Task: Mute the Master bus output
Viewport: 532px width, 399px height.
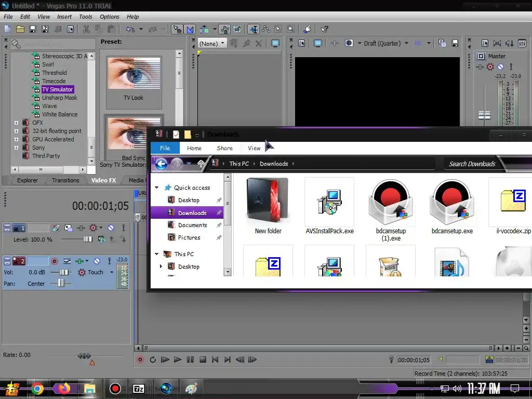Action: tap(500, 67)
